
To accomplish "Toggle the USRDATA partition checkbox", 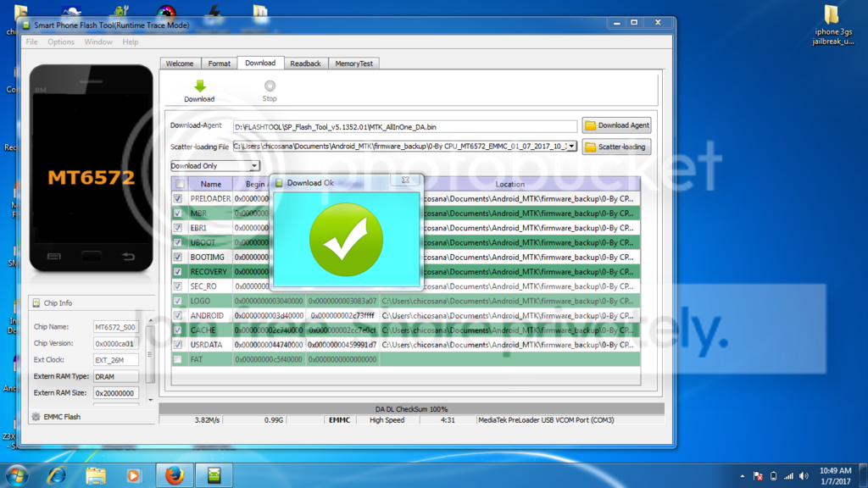I will coord(178,345).
